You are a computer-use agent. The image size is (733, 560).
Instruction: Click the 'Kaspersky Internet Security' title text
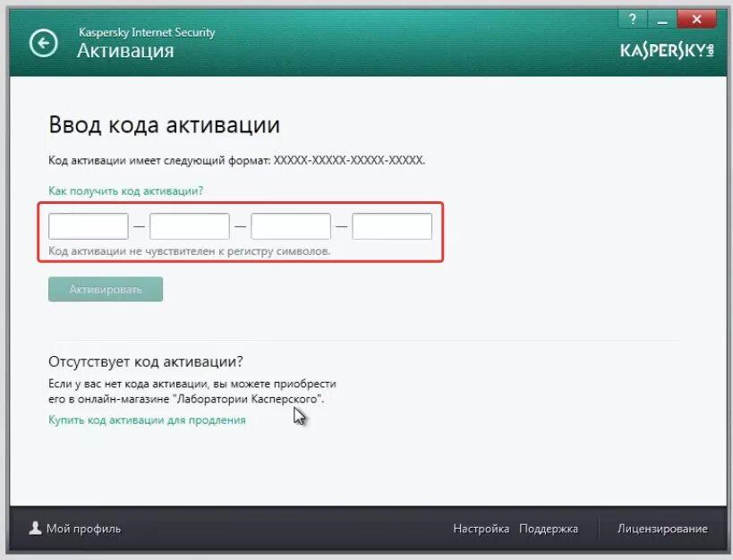(x=147, y=32)
